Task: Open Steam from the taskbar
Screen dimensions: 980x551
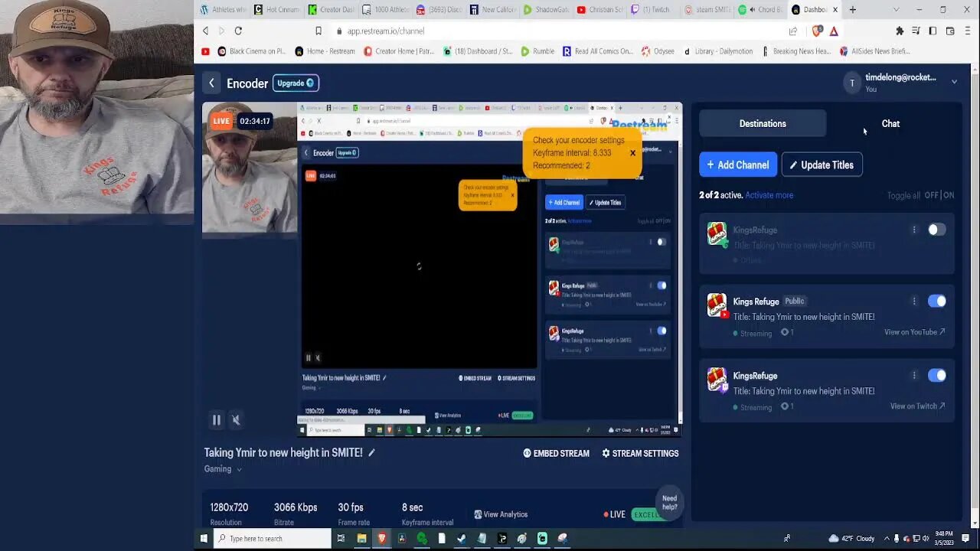Action: point(462,539)
